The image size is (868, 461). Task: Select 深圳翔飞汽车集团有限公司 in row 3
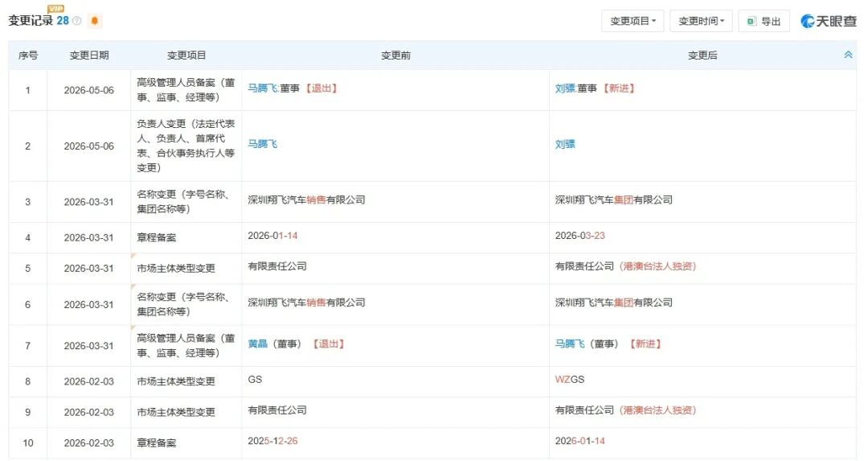pos(613,200)
